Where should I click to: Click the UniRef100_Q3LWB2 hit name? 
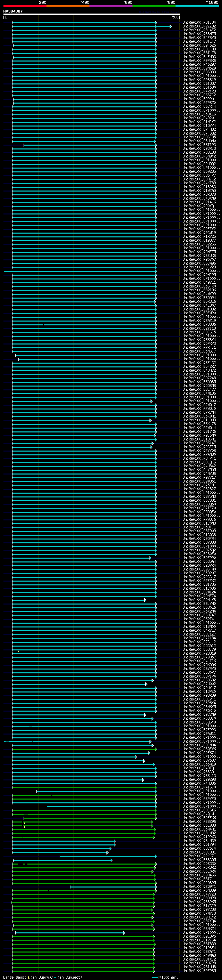(x=199, y=833)
